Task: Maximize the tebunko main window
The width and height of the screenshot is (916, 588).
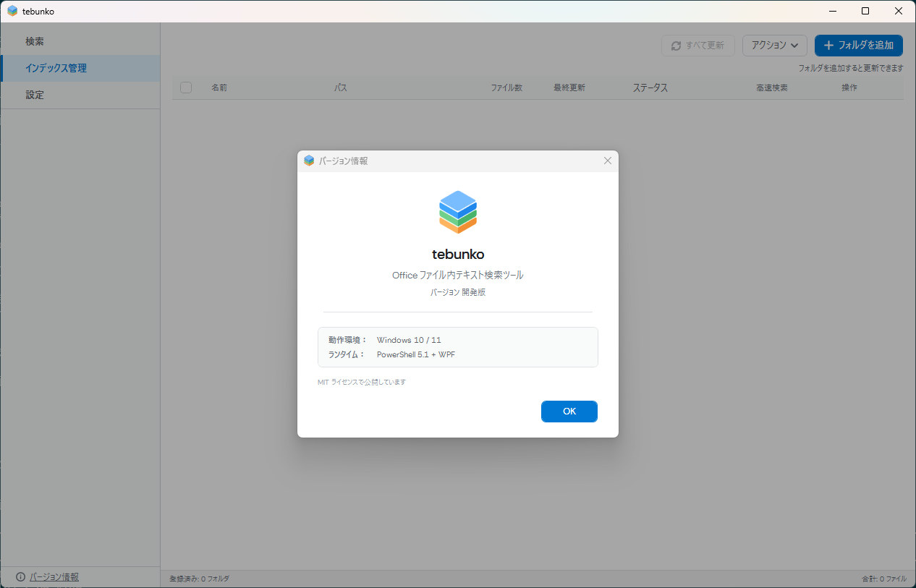Action: tap(865, 11)
